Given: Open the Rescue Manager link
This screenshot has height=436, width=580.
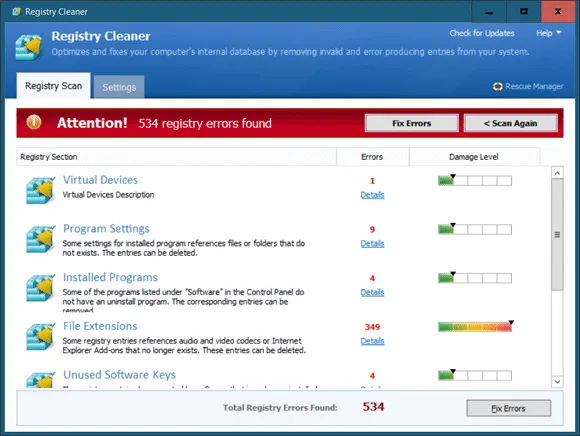Looking at the screenshot, I should tap(534, 86).
